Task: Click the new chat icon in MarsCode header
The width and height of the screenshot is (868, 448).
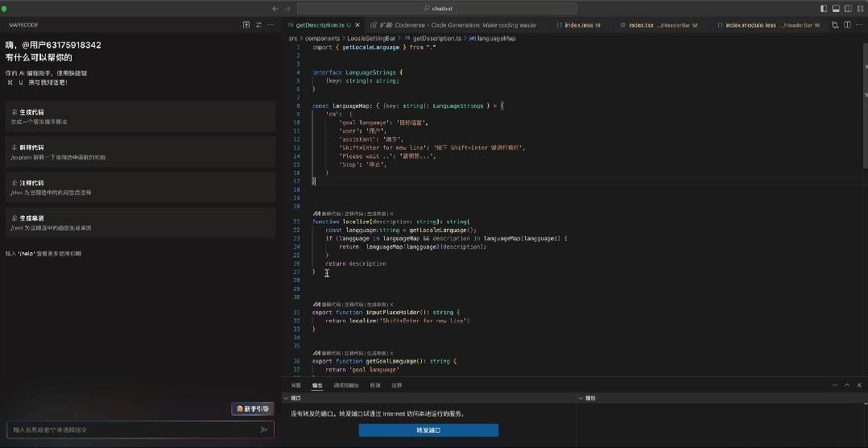Action: pyautogui.click(x=246, y=25)
